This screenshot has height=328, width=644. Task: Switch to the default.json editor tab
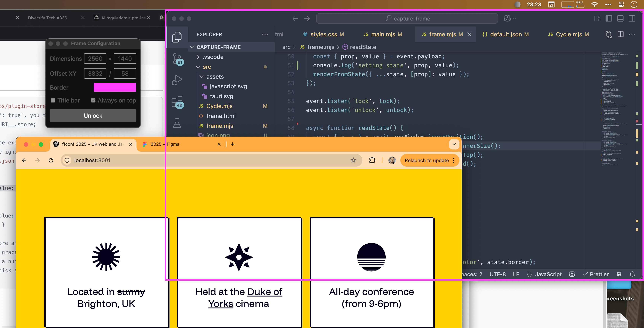[x=506, y=34]
